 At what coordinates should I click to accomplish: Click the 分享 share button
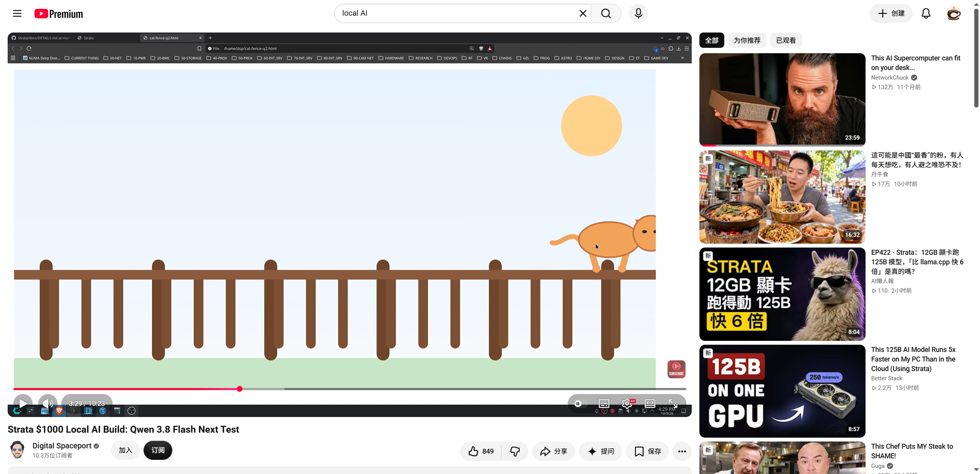pos(554,451)
